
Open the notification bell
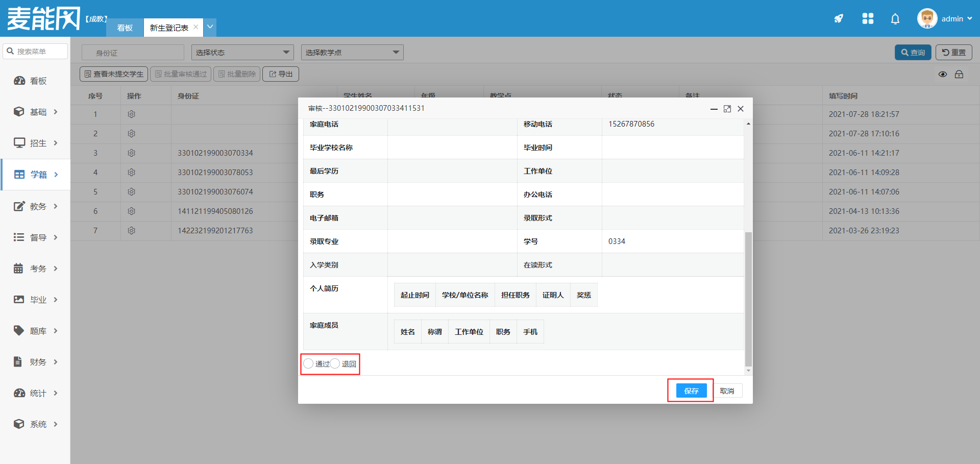point(895,19)
